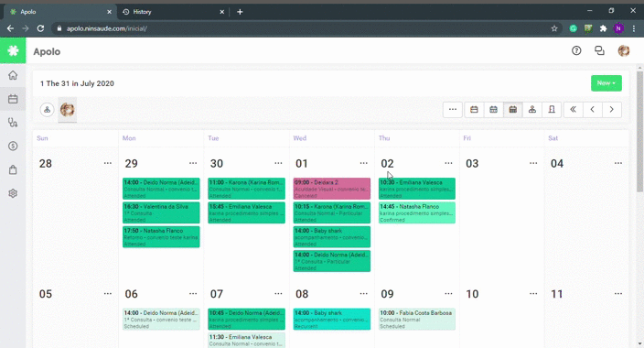Click the page vertical scrollbar

point(639,132)
